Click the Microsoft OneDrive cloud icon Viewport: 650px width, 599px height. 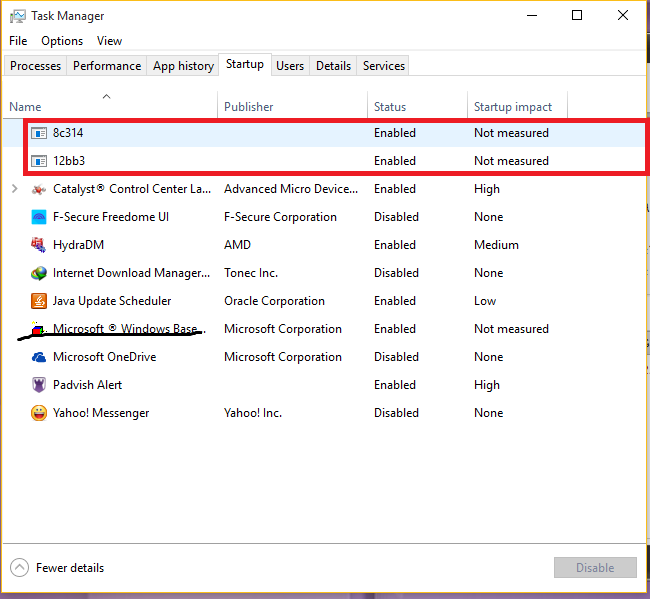pyautogui.click(x=39, y=357)
